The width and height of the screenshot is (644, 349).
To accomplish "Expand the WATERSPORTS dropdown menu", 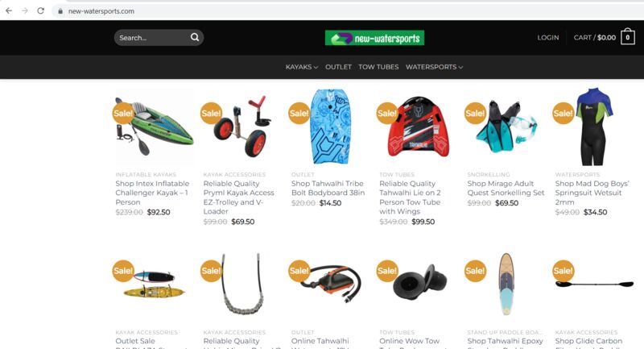I will click(x=434, y=67).
